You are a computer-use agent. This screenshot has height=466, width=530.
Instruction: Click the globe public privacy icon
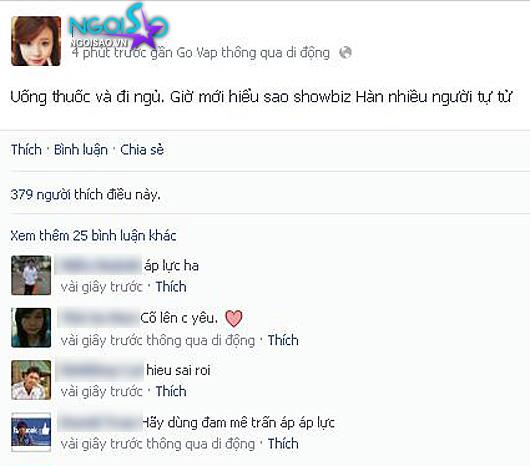345,53
